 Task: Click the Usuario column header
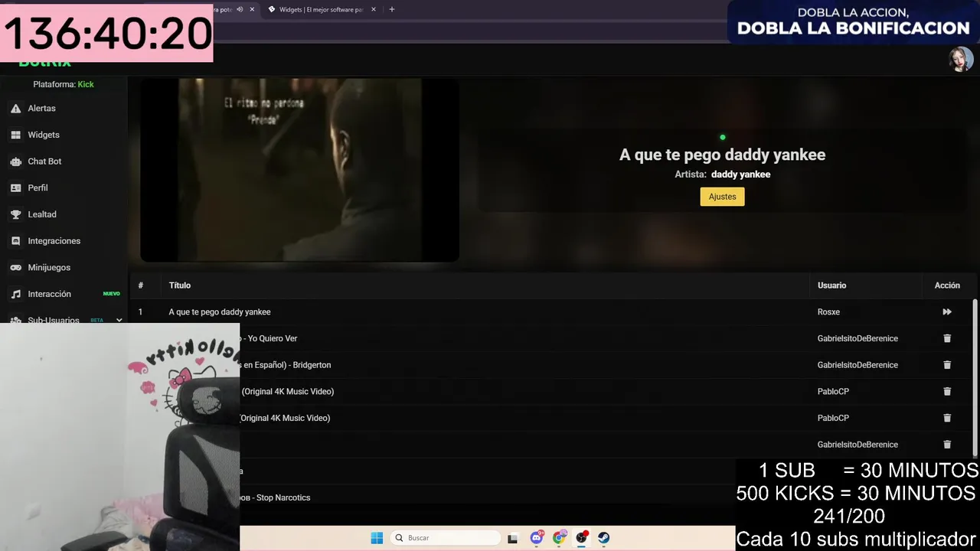831,285
